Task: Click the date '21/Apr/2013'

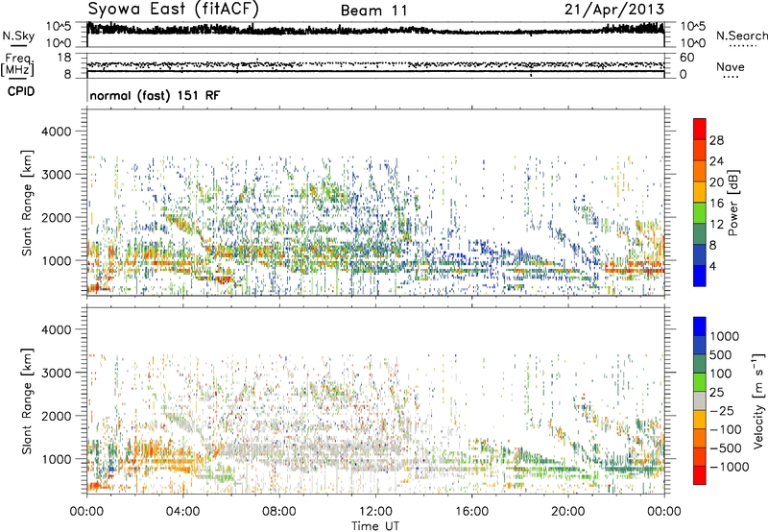Action: click(x=614, y=10)
